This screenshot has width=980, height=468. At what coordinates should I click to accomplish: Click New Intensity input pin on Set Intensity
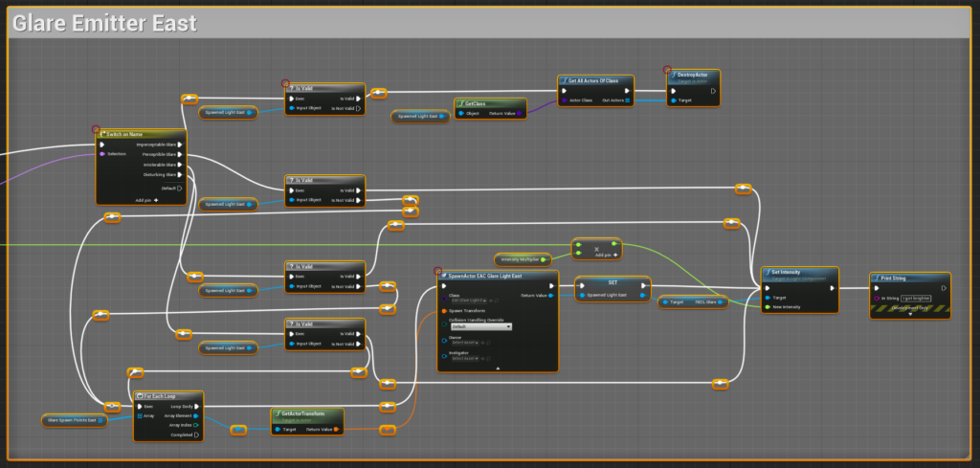click(768, 307)
